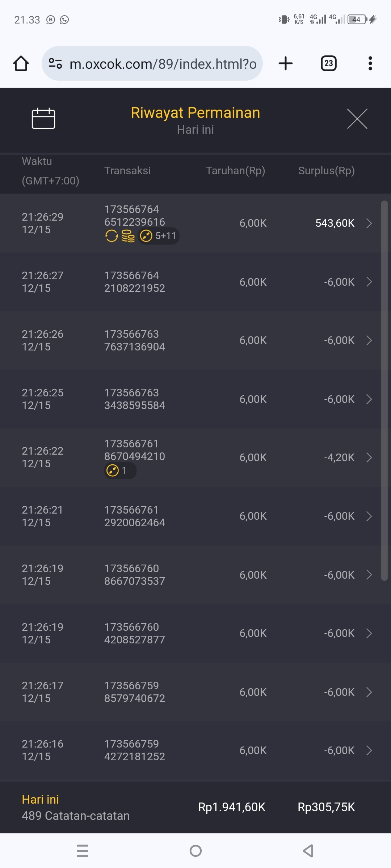Tap the badge labeled 1 on 21:26:22 row
This screenshot has width=391, height=868.
coord(120,471)
